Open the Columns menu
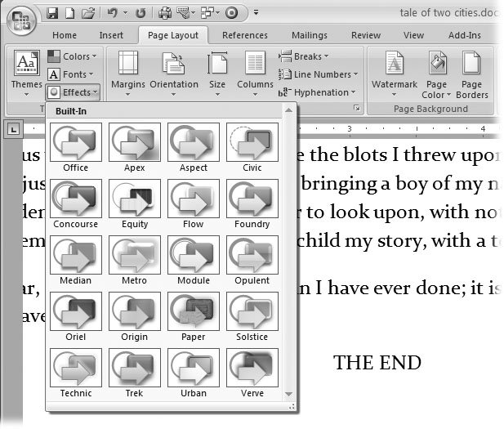Image resolution: width=504 pixels, height=429 pixels. click(255, 74)
